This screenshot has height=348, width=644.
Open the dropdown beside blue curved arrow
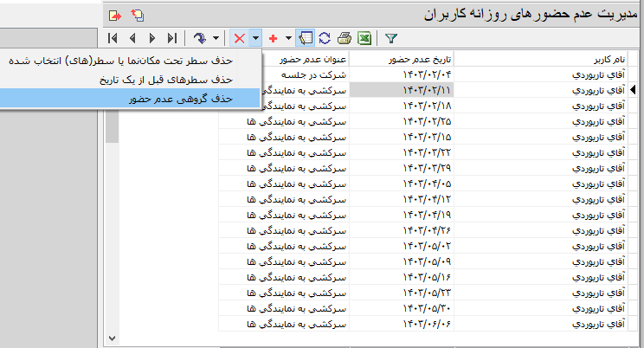216,38
